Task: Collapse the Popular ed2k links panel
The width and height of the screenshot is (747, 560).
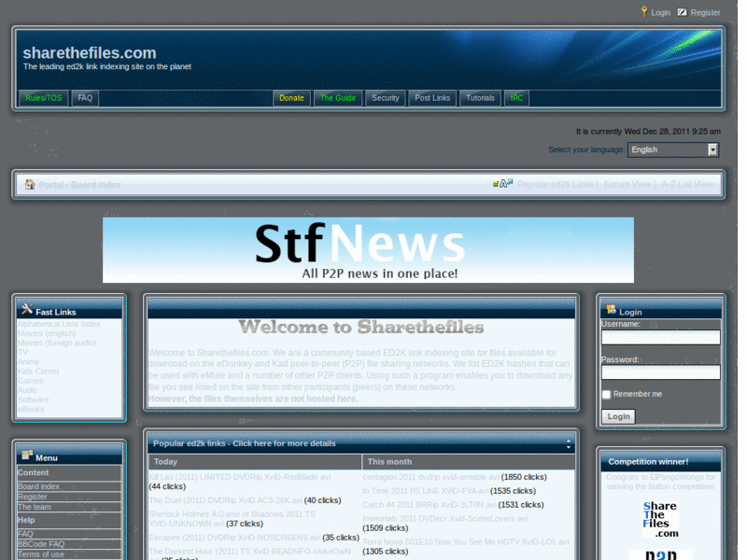Action: tap(569, 444)
